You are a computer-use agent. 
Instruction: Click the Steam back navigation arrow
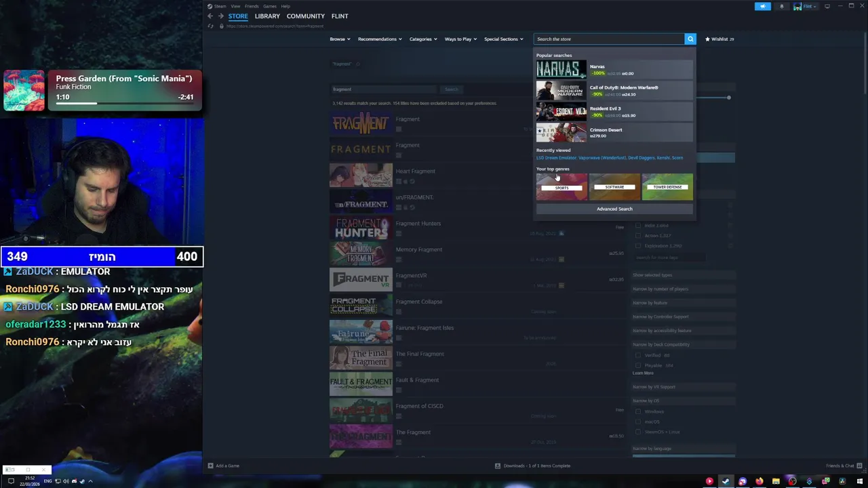pos(210,16)
